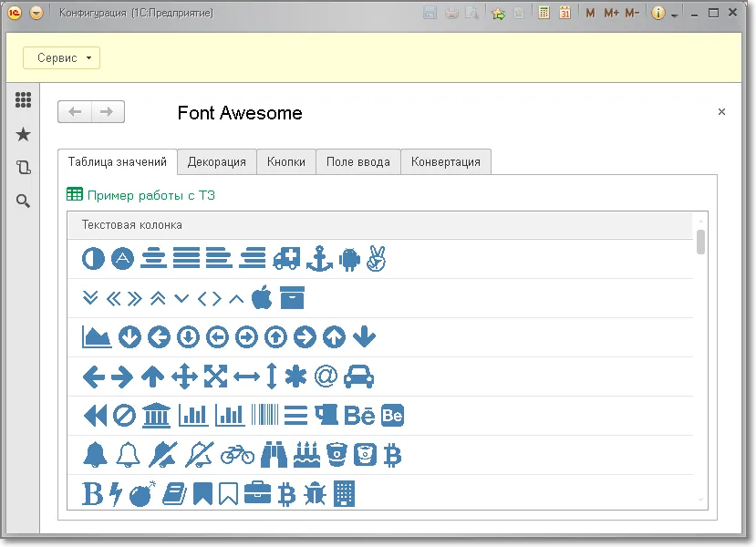Open the calendar from the title bar

click(x=564, y=13)
